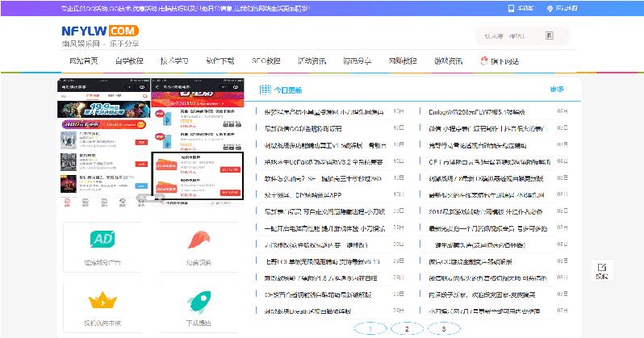This screenshot has height=338, width=644.
Task: Open the 自学教程 navigation item
Action: coord(129,61)
